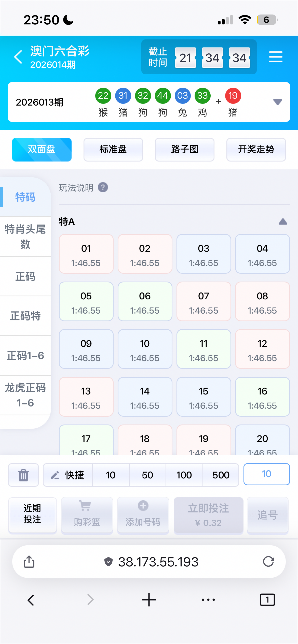Image resolution: width=298 pixels, height=644 pixels.
Task: Choose the 100 quick amount chip
Action: pos(184,475)
